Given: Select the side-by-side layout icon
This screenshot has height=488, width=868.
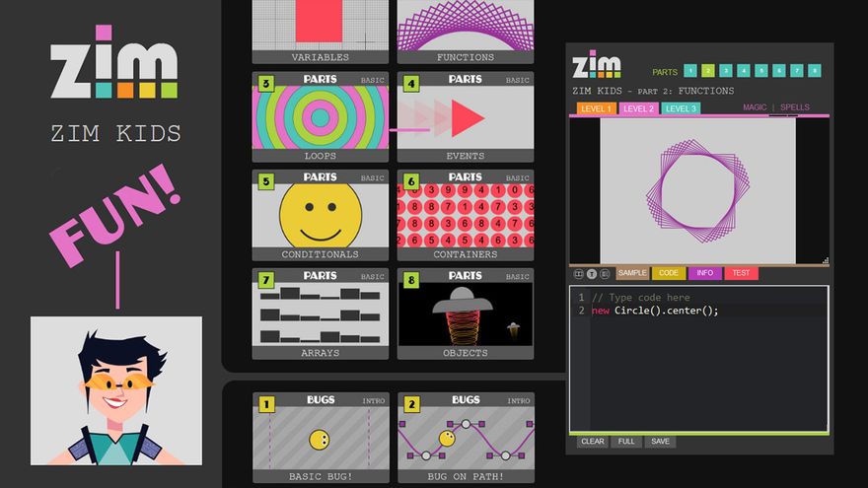Looking at the screenshot, I should click(x=578, y=274).
